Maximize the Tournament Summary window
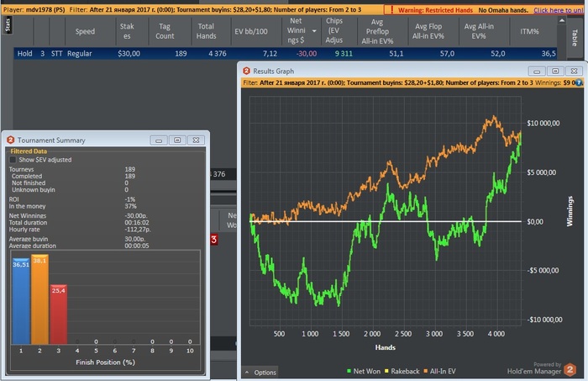588x381 pixels. coord(177,140)
